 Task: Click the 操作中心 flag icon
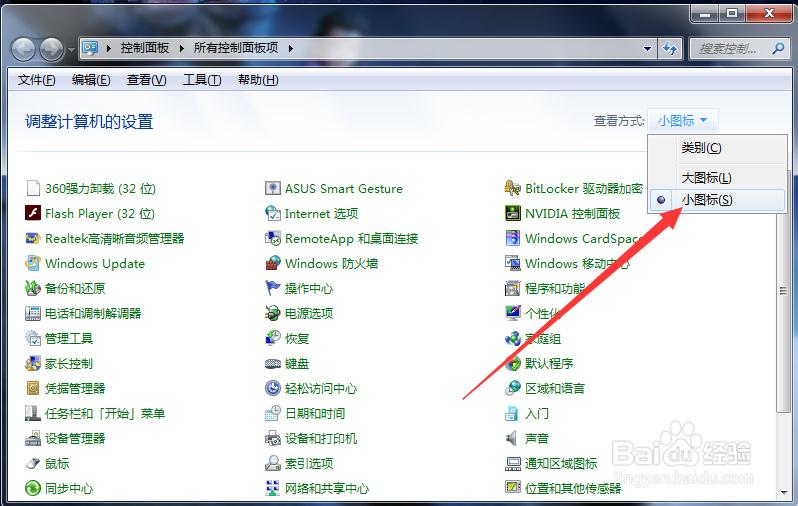[273, 288]
